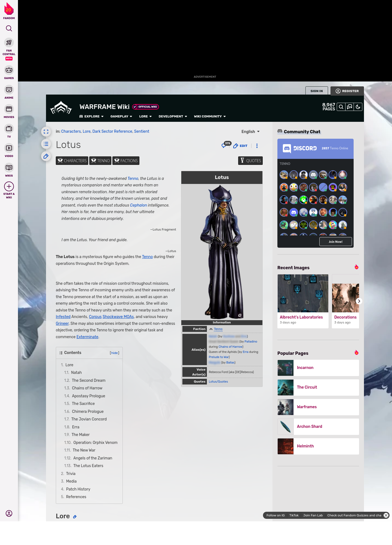The image size is (392, 545).
Task: Expand the Gameplay dropdown menu
Action: [121, 116]
